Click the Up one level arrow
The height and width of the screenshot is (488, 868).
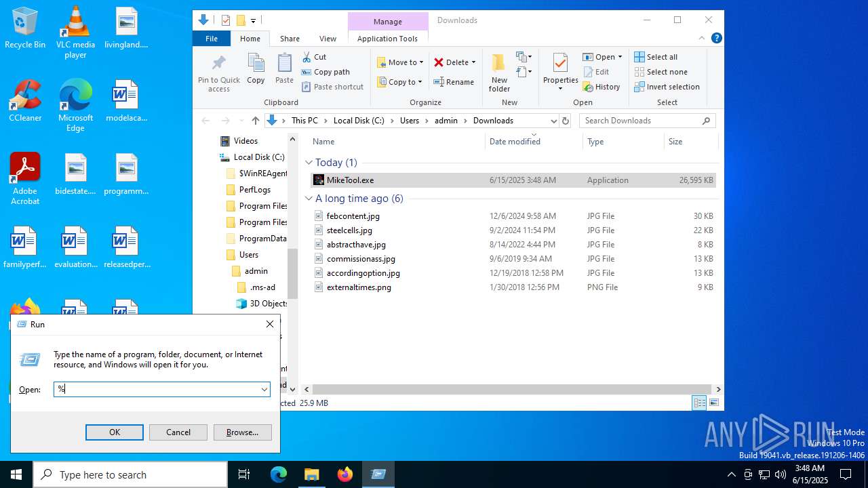(x=255, y=121)
